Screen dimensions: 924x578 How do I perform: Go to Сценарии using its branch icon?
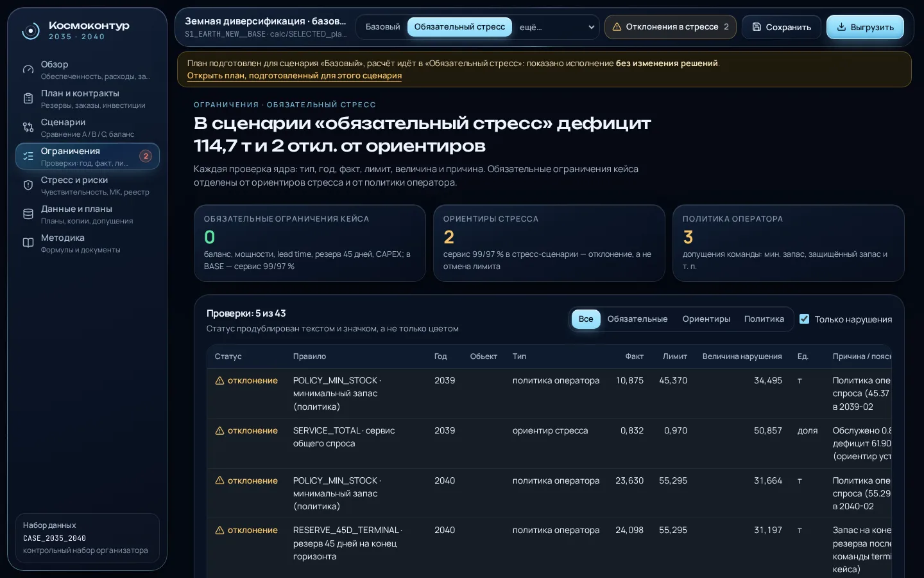[28, 127]
